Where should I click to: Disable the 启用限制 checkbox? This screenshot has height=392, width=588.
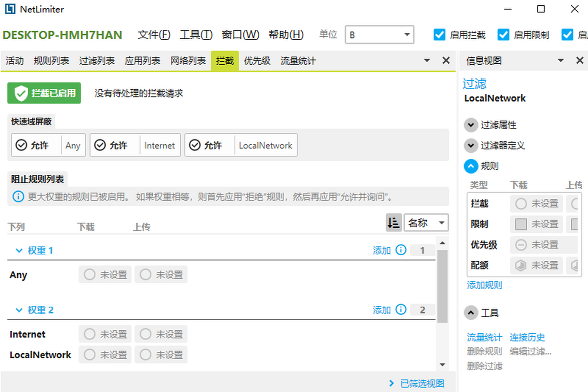(x=503, y=34)
